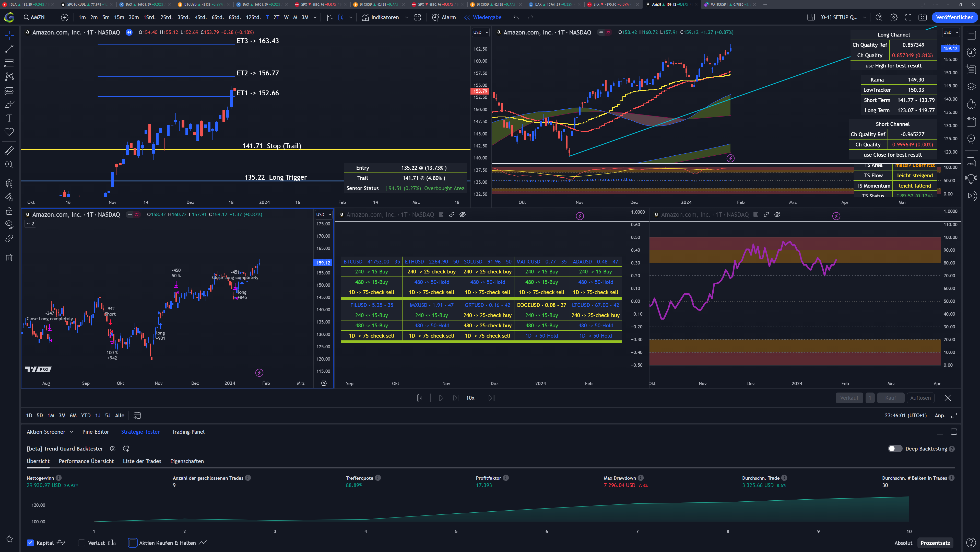This screenshot has width=980, height=552.
Task: Open USD currency dropdown on bottom-left chart
Action: coord(324,214)
